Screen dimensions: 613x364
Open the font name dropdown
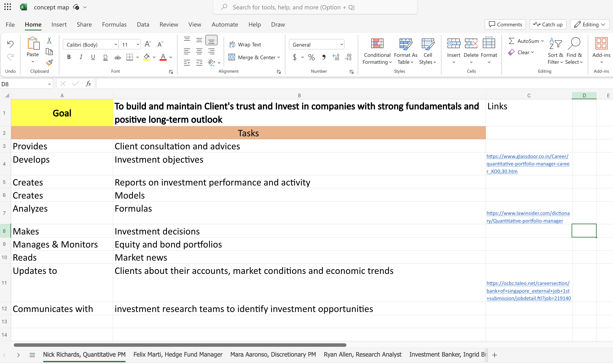coord(91,44)
